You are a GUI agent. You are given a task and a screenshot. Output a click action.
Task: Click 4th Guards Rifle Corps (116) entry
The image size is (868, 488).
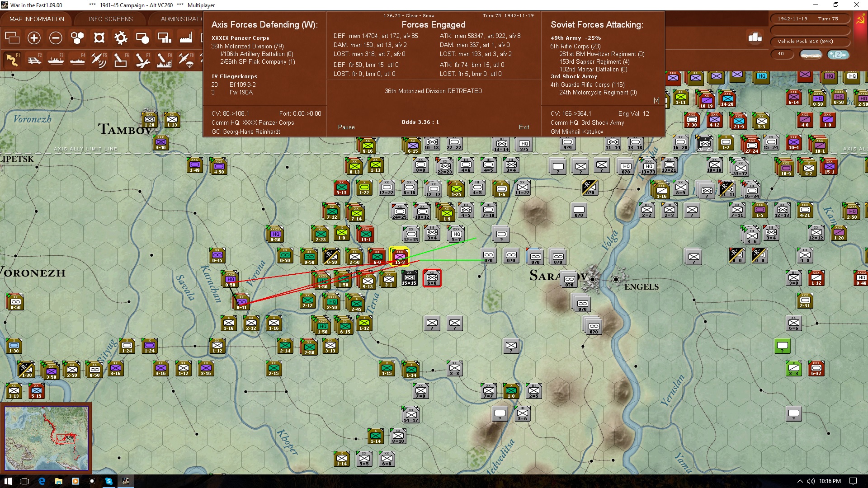pos(587,84)
